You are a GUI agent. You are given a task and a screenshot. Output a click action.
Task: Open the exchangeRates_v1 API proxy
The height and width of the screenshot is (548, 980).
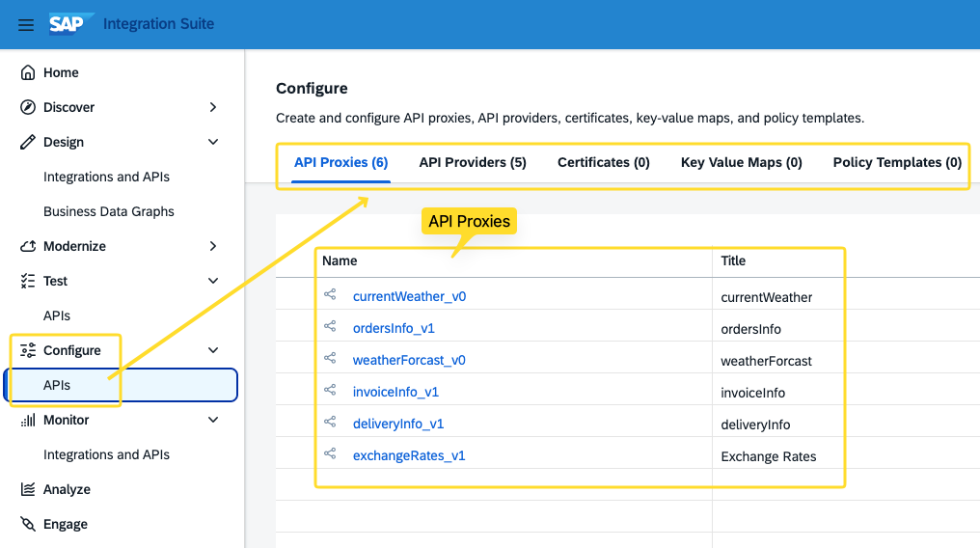tap(409, 456)
